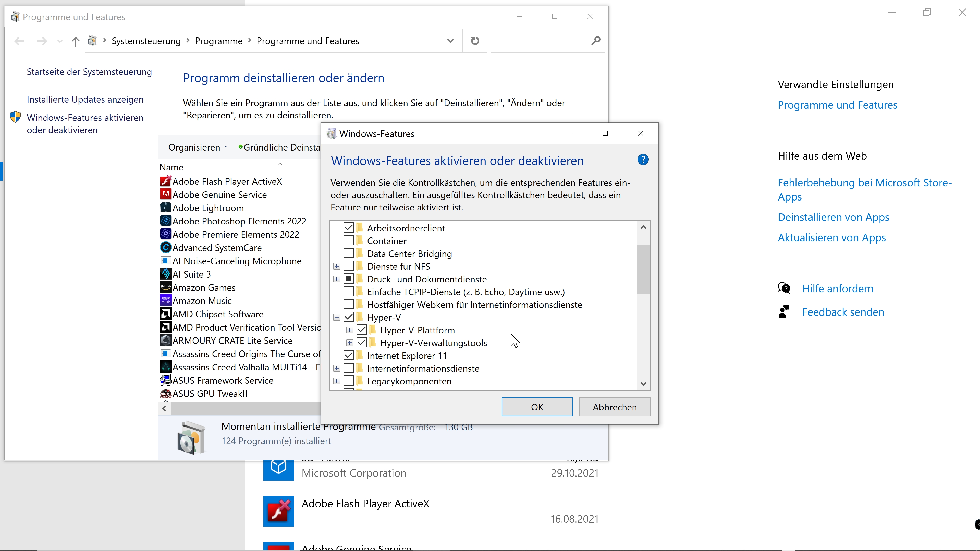This screenshot has width=980, height=551.
Task: Click the Name column header
Action: coord(171,167)
